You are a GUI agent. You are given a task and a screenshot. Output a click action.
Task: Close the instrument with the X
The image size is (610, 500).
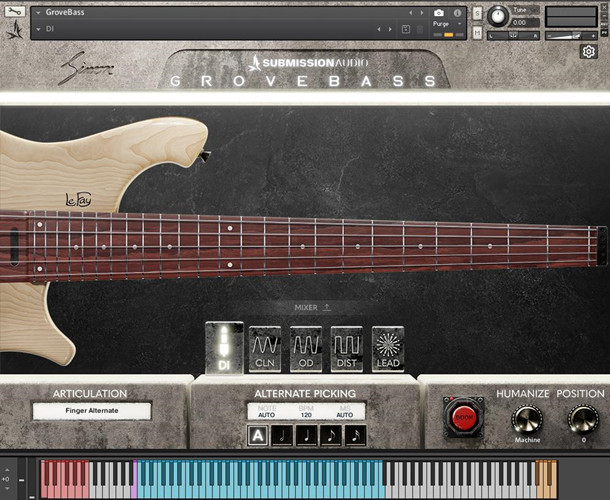(x=604, y=8)
